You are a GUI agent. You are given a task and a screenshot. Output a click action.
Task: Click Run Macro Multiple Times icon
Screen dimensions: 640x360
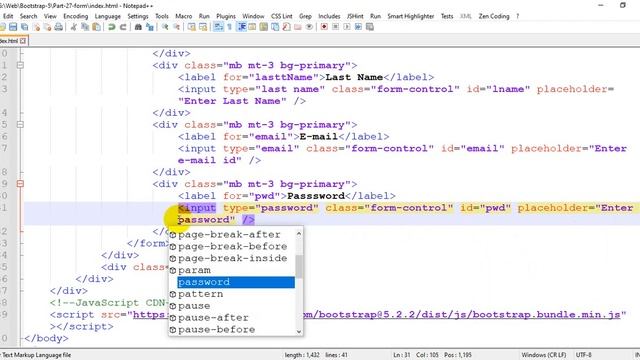pyautogui.click(x=358, y=27)
